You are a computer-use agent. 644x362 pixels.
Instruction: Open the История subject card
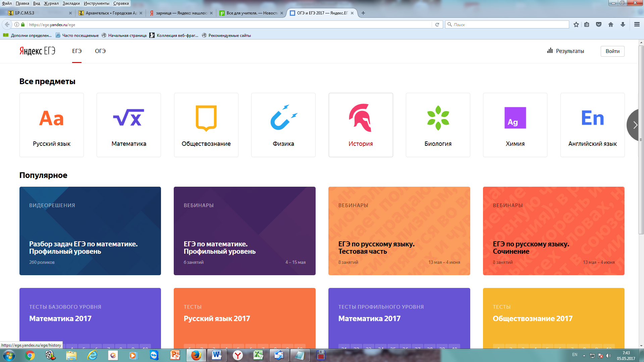pyautogui.click(x=361, y=125)
